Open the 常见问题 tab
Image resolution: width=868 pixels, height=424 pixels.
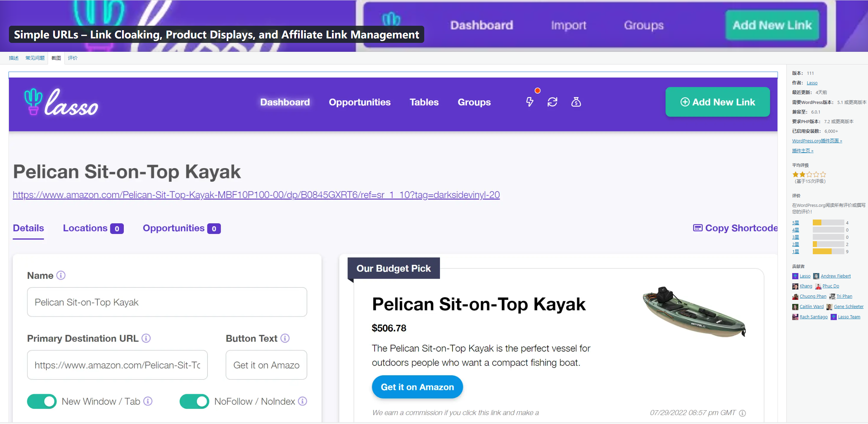click(x=35, y=58)
